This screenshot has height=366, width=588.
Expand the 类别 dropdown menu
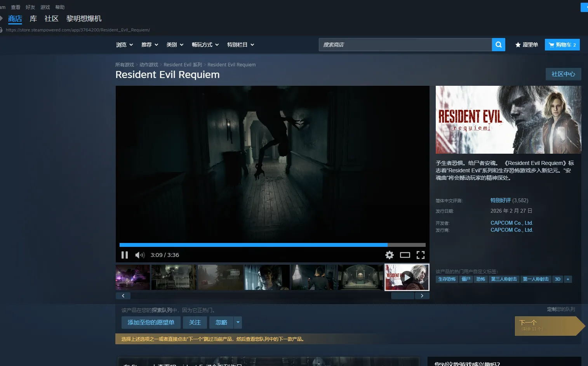pos(175,45)
